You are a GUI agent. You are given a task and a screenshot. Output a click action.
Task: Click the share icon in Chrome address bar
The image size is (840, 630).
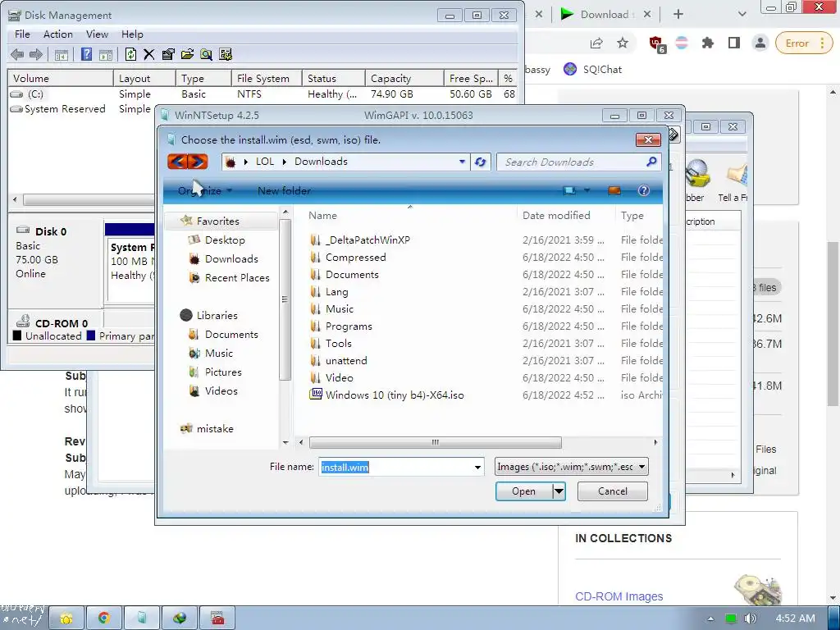pyautogui.click(x=596, y=43)
